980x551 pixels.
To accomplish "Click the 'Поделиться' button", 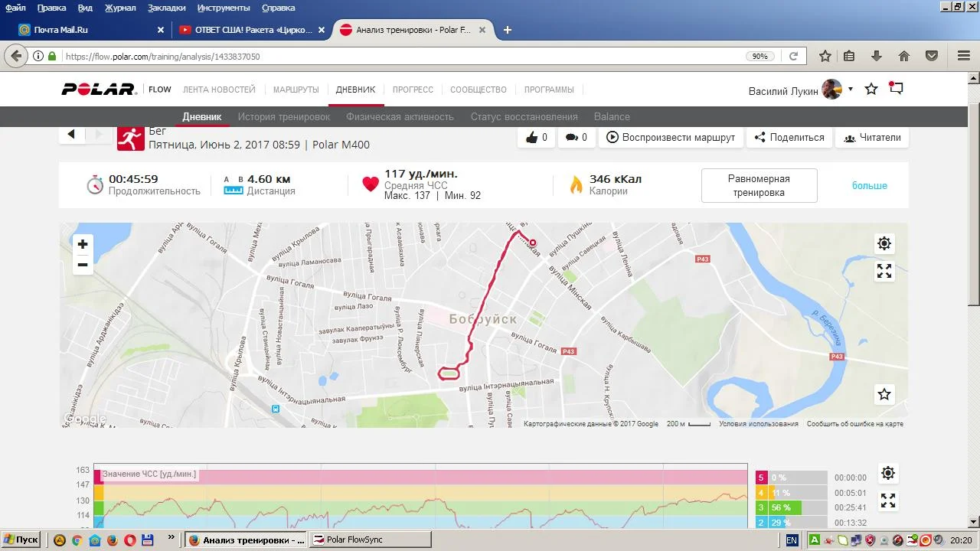I will [x=789, y=138].
